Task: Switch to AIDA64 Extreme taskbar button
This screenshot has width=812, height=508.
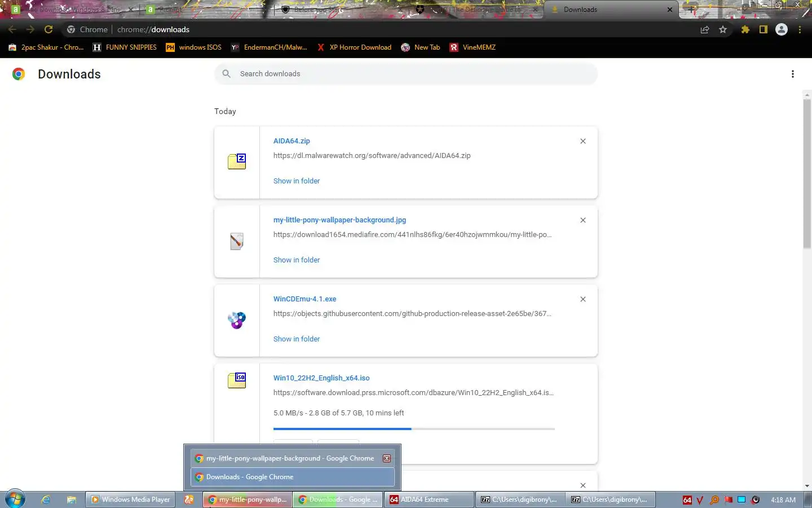Action: coord(429,500)
